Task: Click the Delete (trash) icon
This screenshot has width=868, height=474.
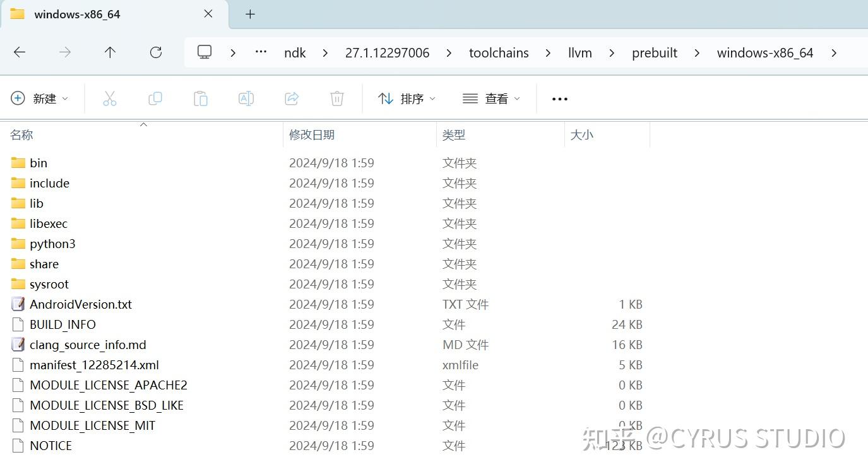Action: 336,98
